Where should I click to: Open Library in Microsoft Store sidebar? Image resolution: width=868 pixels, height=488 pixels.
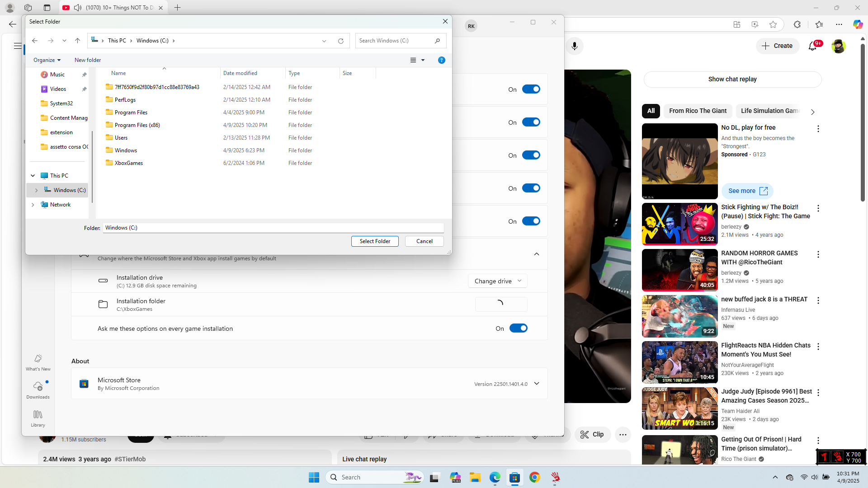(x=38, y=418)
